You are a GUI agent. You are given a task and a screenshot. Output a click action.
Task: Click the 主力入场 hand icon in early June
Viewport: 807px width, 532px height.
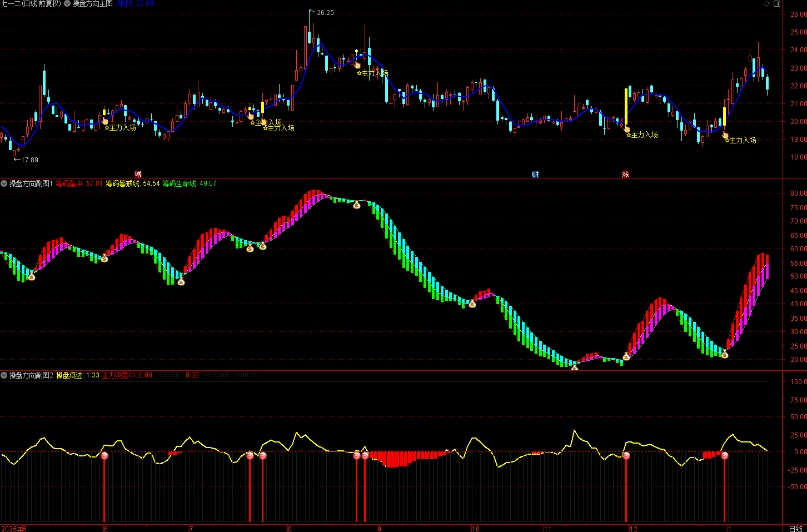tap(106, 121)
